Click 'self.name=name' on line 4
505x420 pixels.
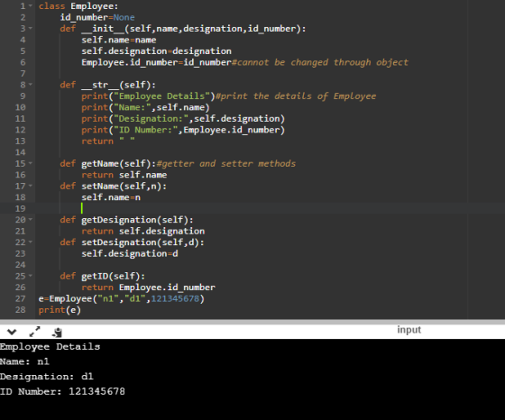coord(119,40)
